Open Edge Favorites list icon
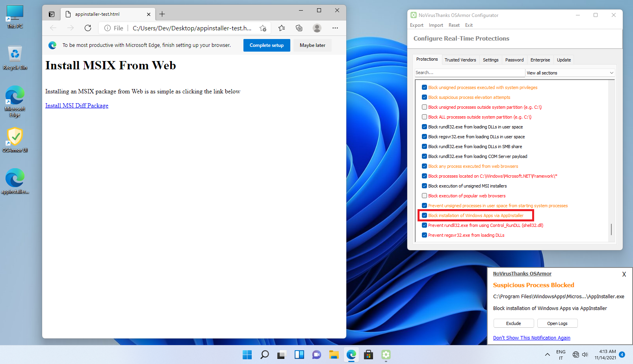The width and height of the screenshot is (633, 364). [282, 28]
